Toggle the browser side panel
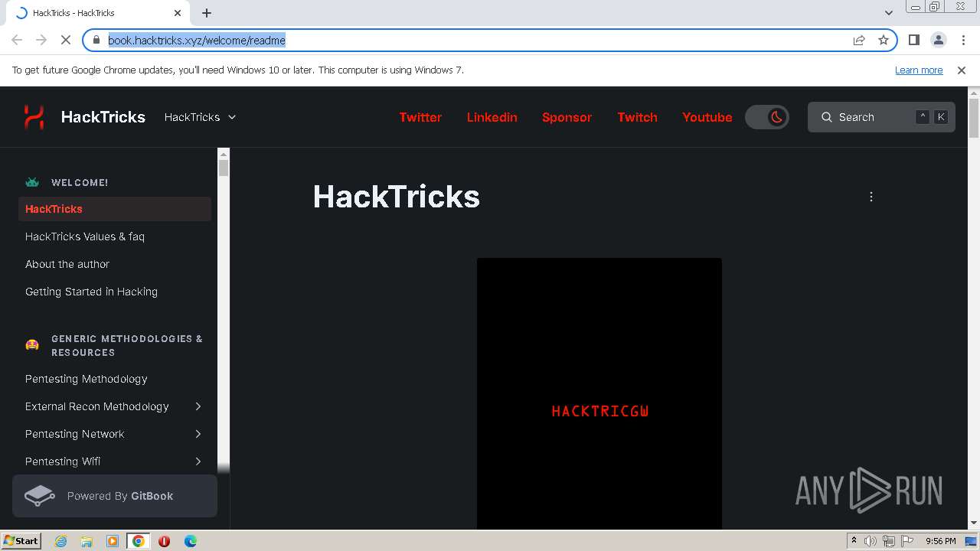This screenshot has width=980, height=551. pyautogui.click(x=914, y=40)
